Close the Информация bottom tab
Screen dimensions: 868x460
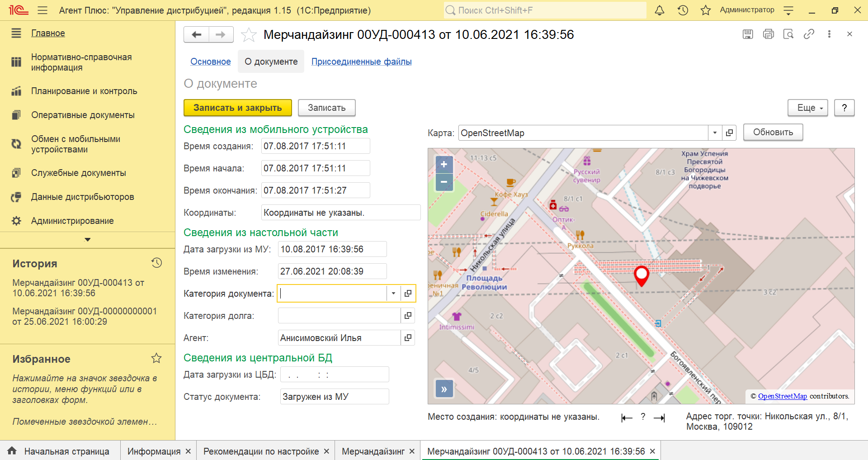coord(188,451)
